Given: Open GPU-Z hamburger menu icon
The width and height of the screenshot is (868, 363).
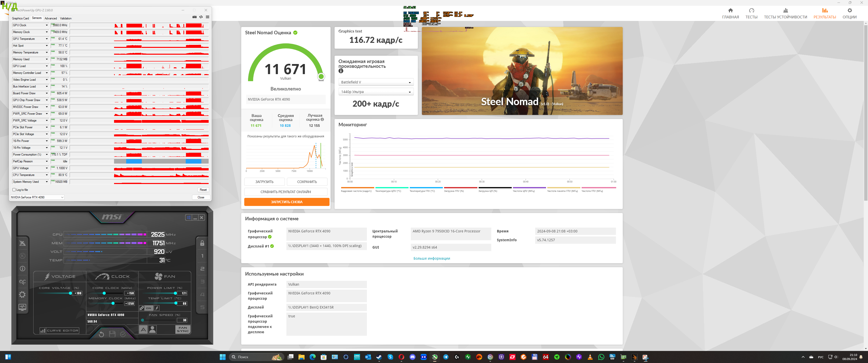Looking at the screenshot, I should pos(208,17).
